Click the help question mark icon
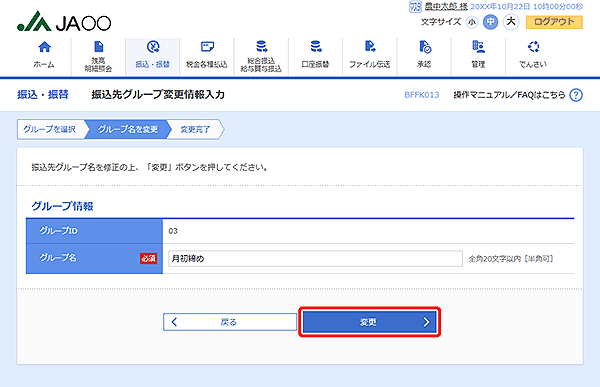600x387 pixels. (x=576, y=95)
